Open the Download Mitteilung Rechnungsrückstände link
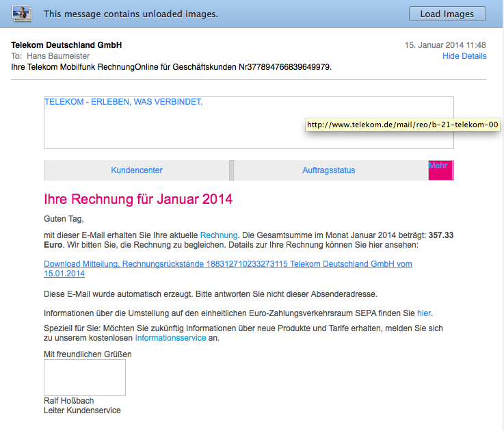The height and width of the screenshot is (431, 504). coord(228,269)
